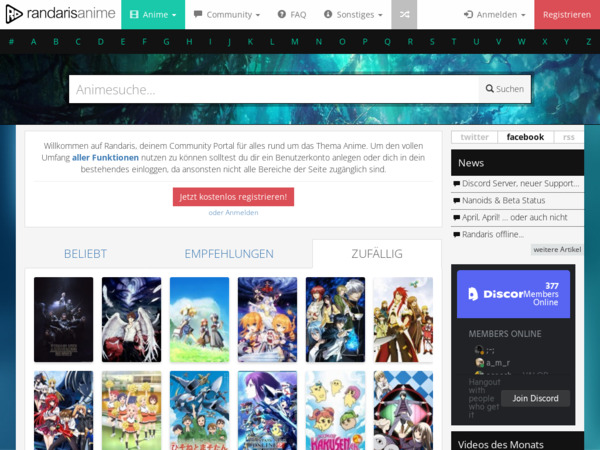Screen dimensions: 600x450
Task: Open news April, April! oder auch nicht
Action: pos(517,217)
